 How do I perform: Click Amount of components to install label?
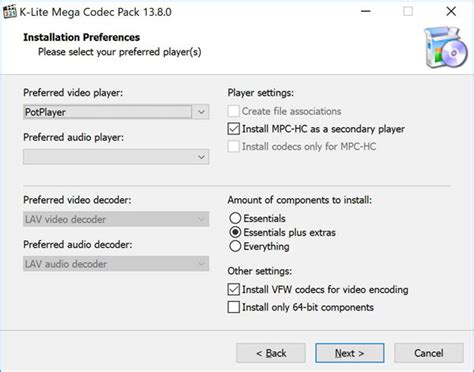click(x=300, y=200)
